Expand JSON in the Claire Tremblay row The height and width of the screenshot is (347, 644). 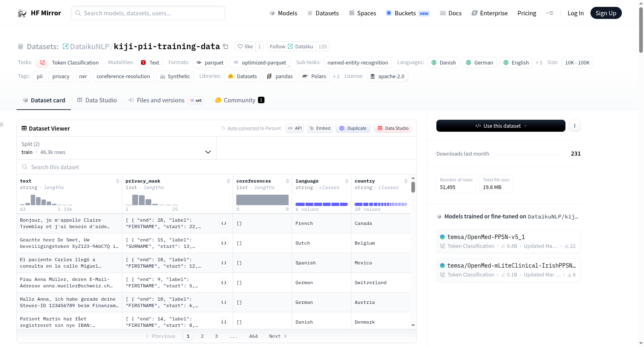[x=224, y=223]
